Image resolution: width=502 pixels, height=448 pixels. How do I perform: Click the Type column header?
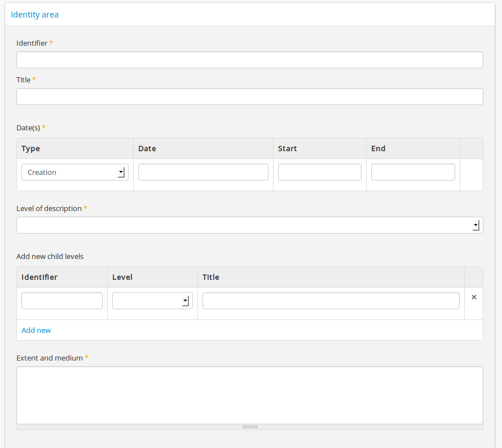tap(30, 148)
